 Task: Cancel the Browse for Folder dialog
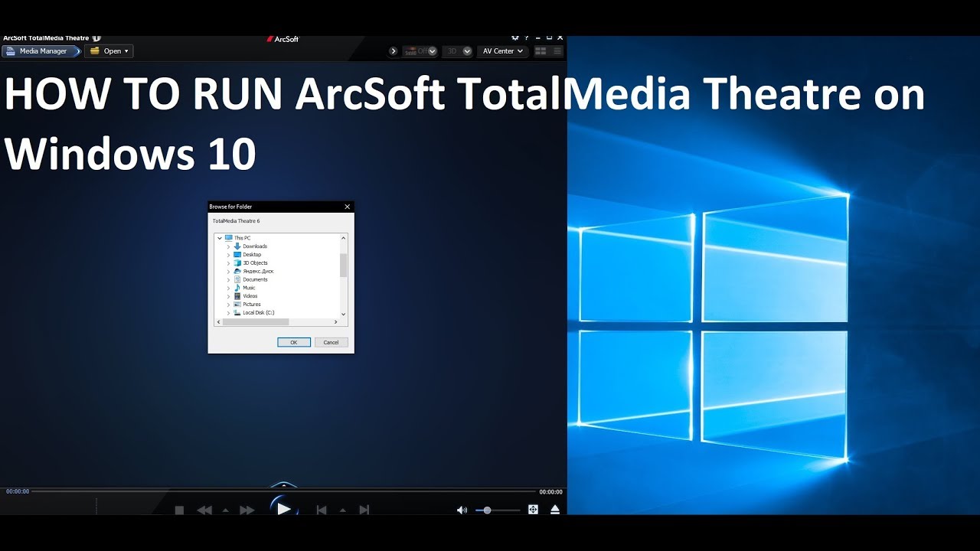(332, 342)
